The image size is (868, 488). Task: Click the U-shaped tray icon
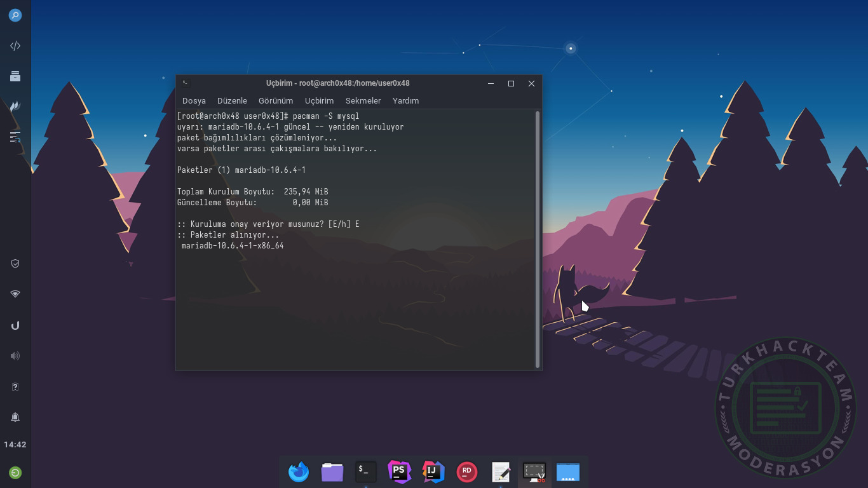(15, 325)
